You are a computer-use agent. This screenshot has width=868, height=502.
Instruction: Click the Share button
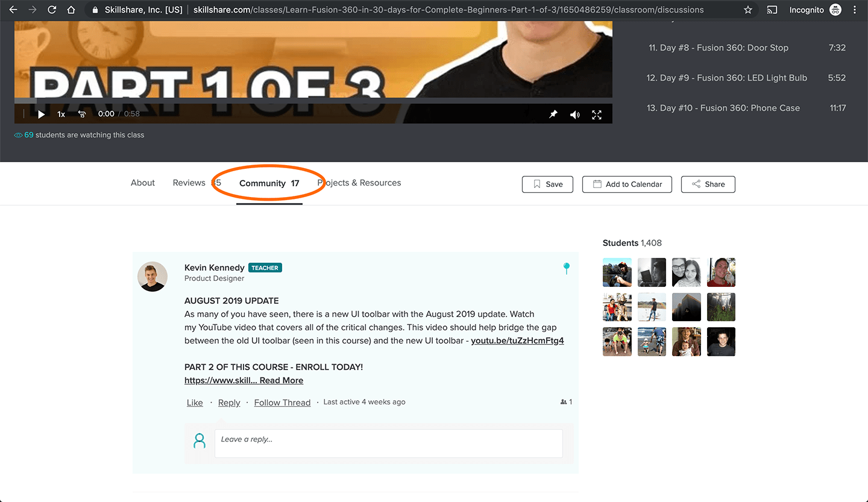pos(708,184)
